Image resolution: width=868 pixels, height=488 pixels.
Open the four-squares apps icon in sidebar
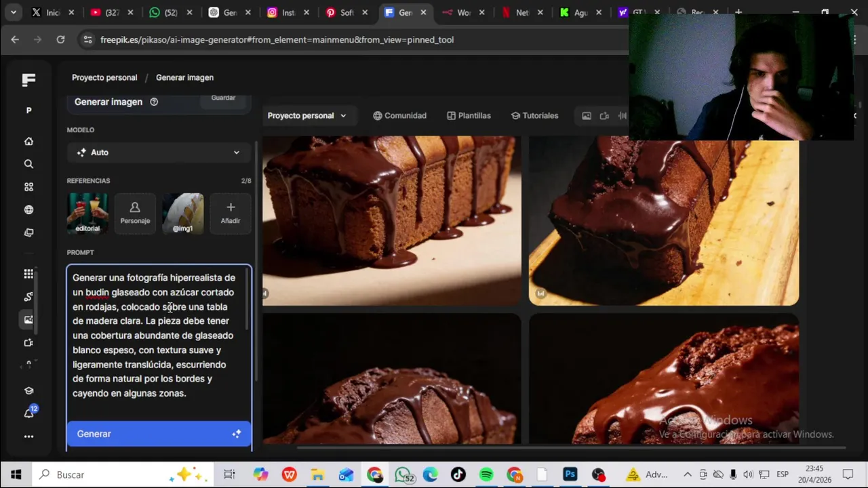pyautogui.click(x=28, y=187)
